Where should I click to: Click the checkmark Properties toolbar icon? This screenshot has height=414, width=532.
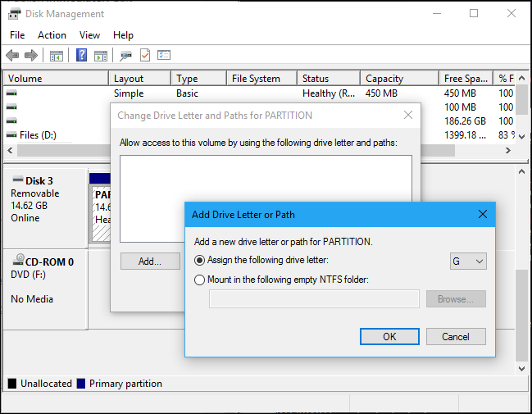pos(145,56)
